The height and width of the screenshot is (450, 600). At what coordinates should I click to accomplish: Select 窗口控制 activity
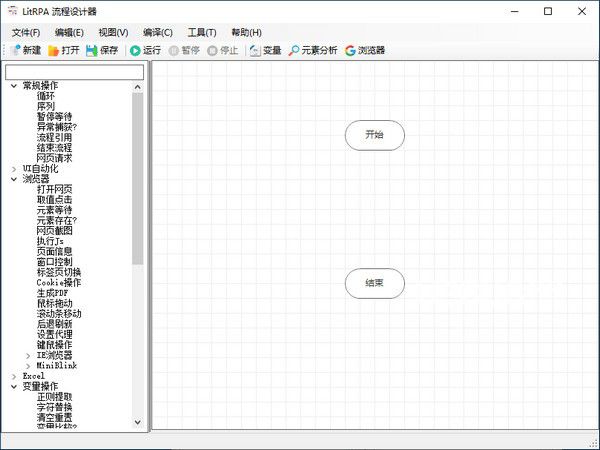[x=54, y=262]
